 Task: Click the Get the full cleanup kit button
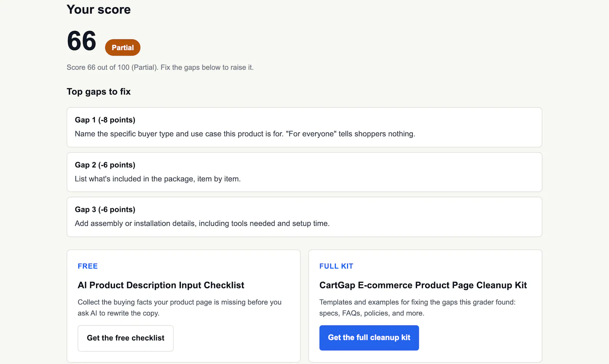point(369,338)
